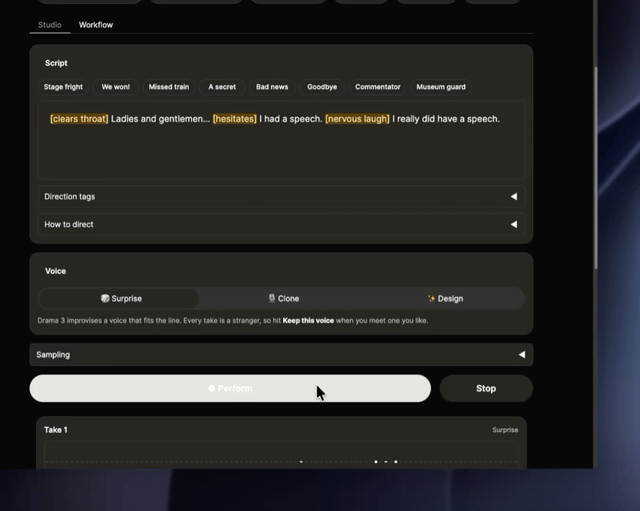Expand the How to direct section
The image size is (640, 511).
point(281,224)
